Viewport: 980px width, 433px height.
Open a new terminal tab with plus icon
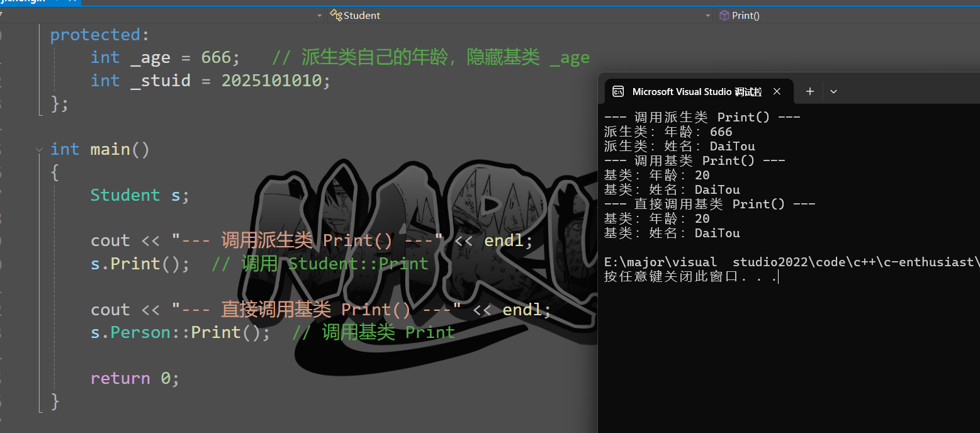point(809,91)
